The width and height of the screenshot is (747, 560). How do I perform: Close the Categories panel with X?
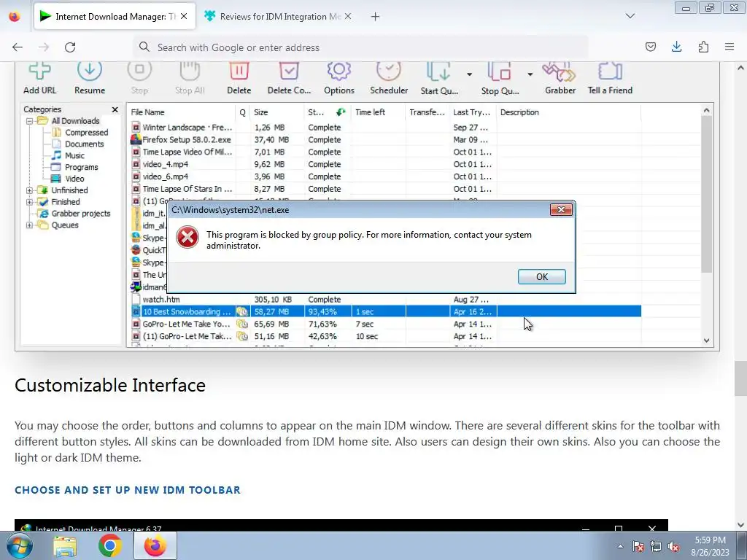[x=115, y=109]
